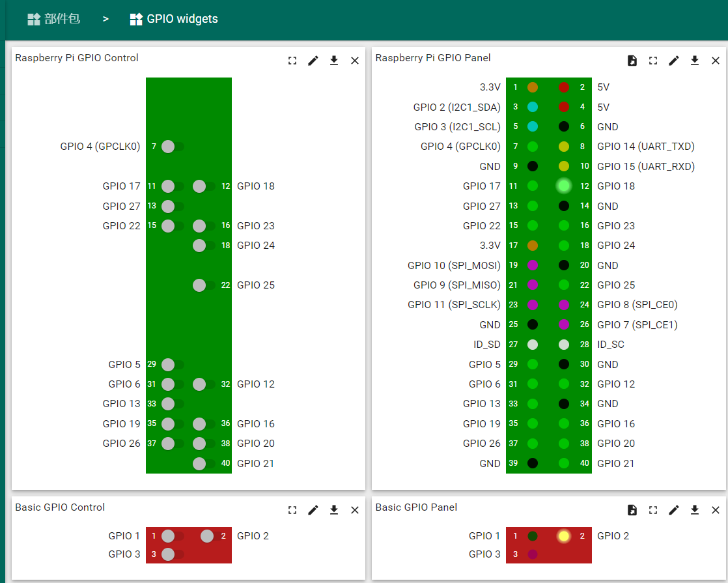Click GPIO 1 LED in Basic GPIO Panel

[x=533, y=535]
